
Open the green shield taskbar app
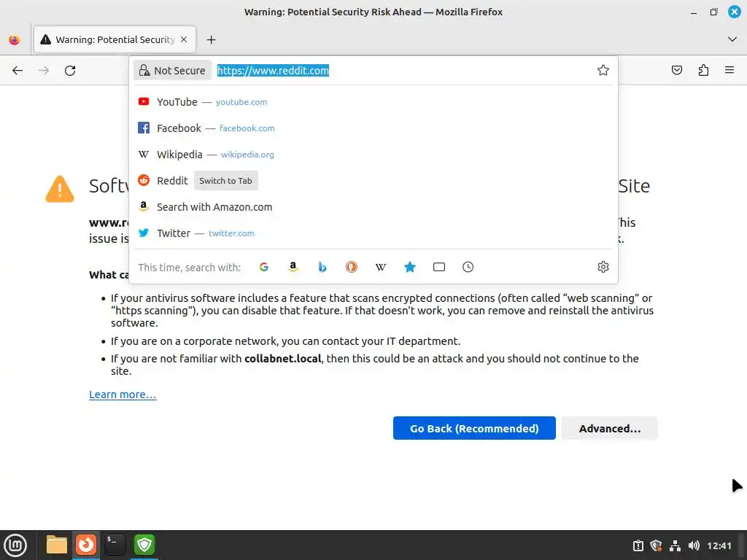tap(144, 545)
